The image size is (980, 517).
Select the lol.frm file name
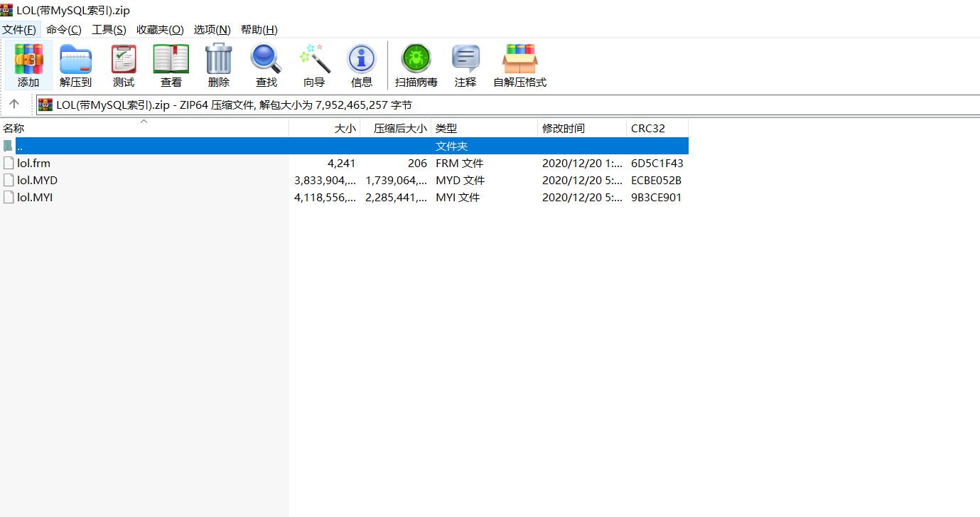click(x=33, y=163)
